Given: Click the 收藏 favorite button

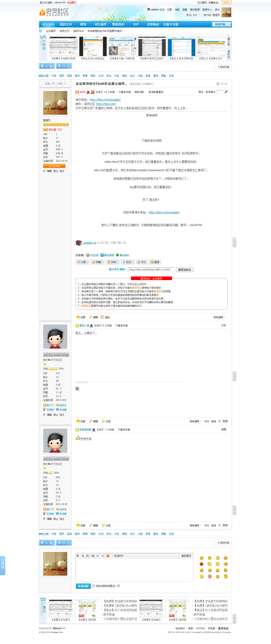Looking at the screenshot, I should (97, 262).
